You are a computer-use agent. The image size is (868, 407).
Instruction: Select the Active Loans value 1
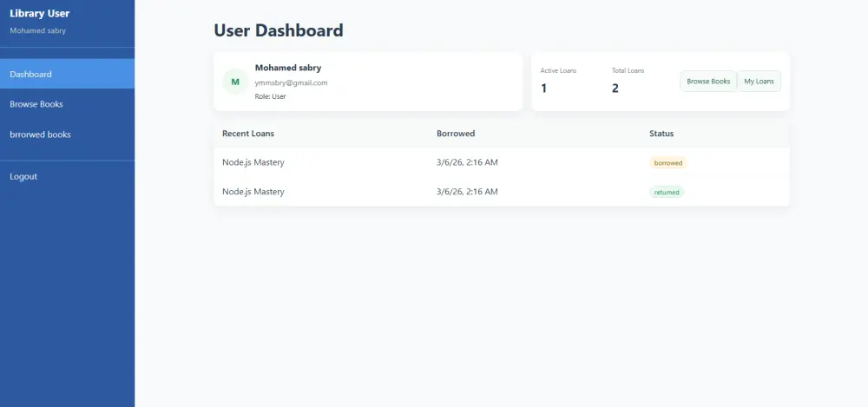pos(543,88)
